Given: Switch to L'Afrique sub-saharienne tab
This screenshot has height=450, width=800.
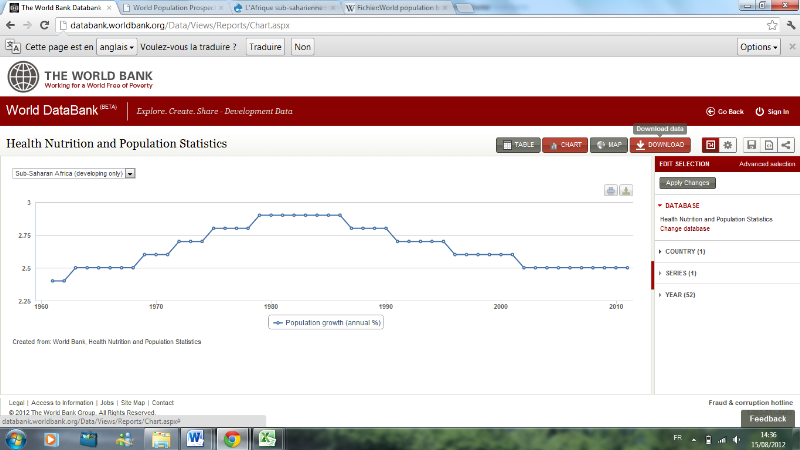Looking at the screenshot, I should tap(286, 8).
